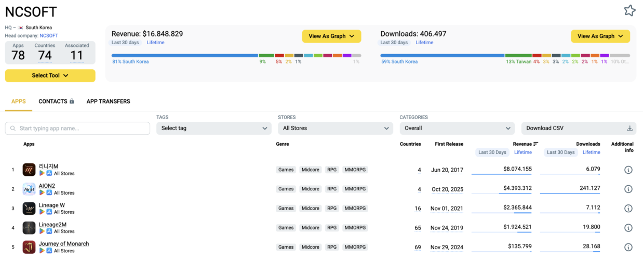Image resolution: width=644 pixels, height=257 pixels.
Task: Select Last 30 Days under Revenue column
Action: (492, 152)
